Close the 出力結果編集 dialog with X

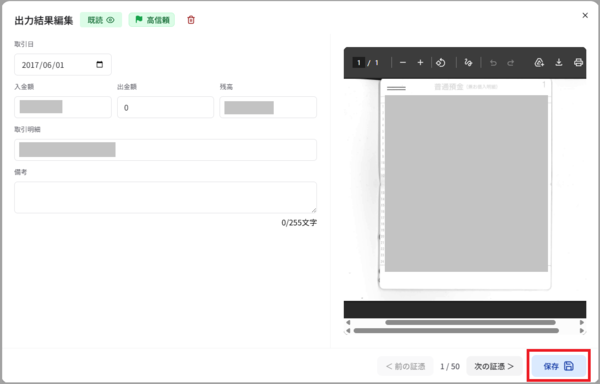pyautogui.click(x=585, y=15)
